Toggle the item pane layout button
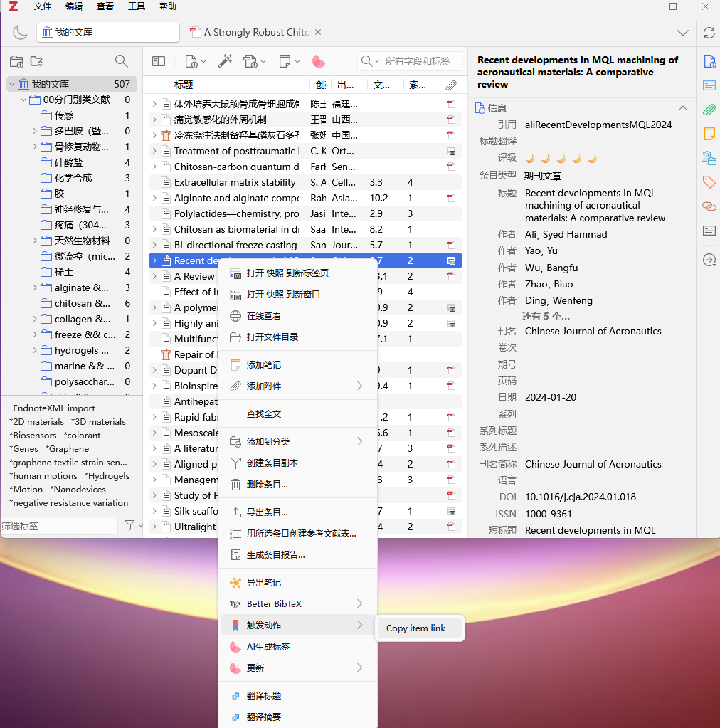720x728 pixels. (159, 61)
